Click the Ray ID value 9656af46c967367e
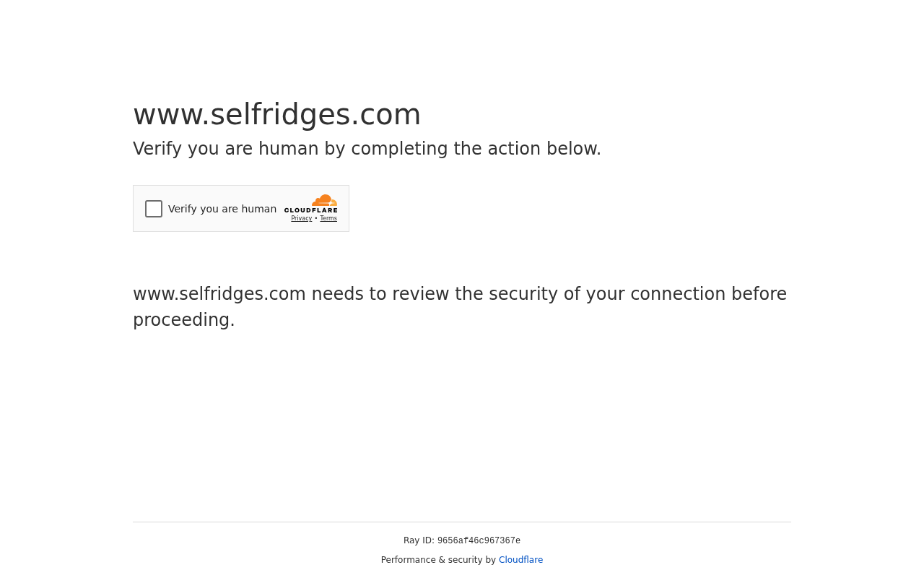The height and width of the screenshot is (578, 924). (479, 540)
